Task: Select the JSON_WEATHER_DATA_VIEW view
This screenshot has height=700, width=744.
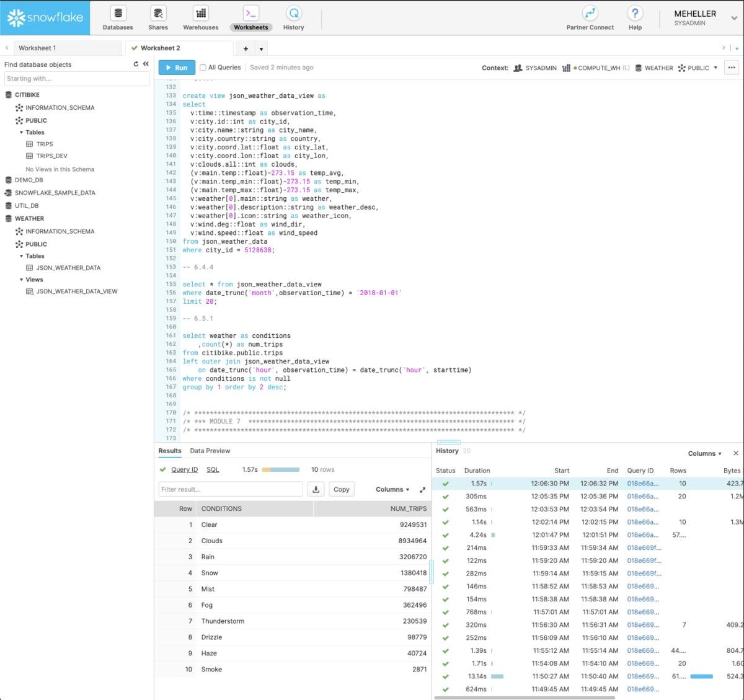Action: [77, 291]
